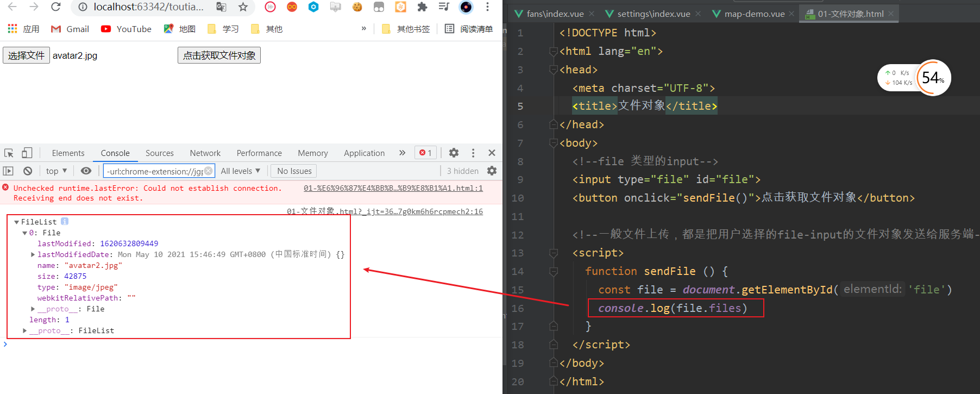This screenshot has width=980, height=394.
Task: Expand the lastModifiedDate property
Action: 33,254
